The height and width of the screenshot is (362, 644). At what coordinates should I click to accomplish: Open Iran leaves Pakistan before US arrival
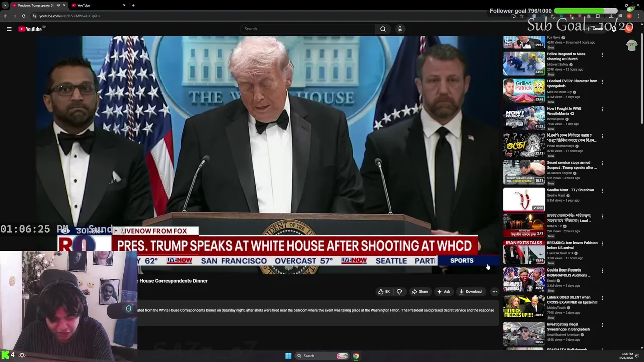pyautogui.click(x=572, y=245)
